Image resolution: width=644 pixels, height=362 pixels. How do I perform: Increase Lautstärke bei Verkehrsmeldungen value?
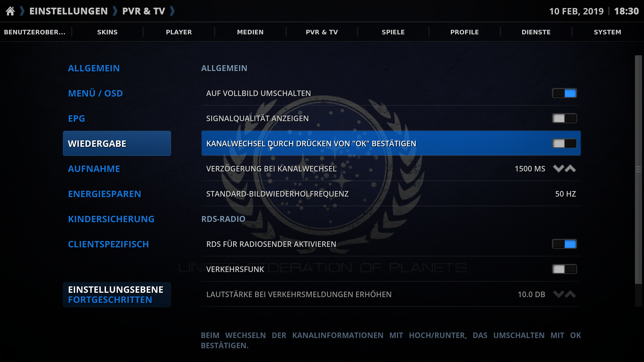[570, 294]
